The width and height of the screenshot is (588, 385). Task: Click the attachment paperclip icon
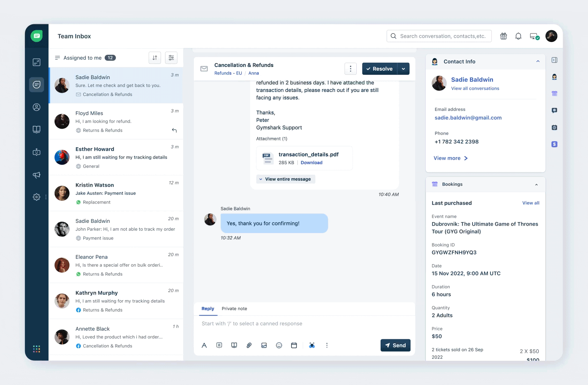[x=249, y=345]
